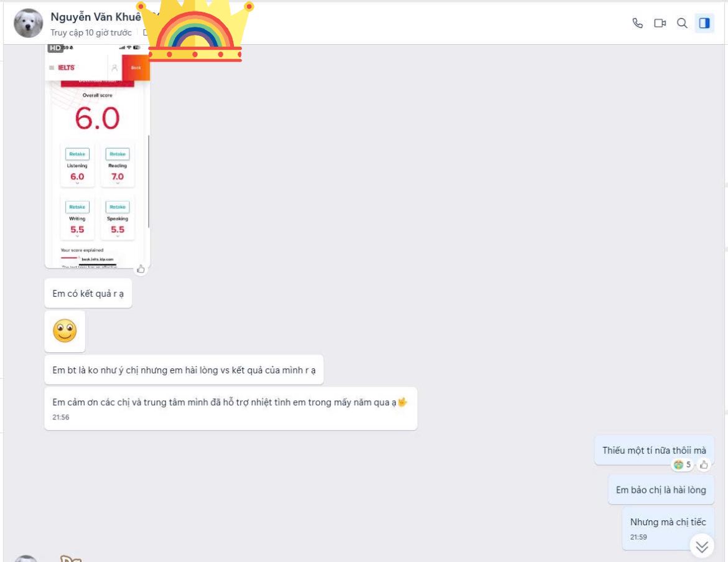
Task: Start a voice call with the contact
Action: coord(637,23)
